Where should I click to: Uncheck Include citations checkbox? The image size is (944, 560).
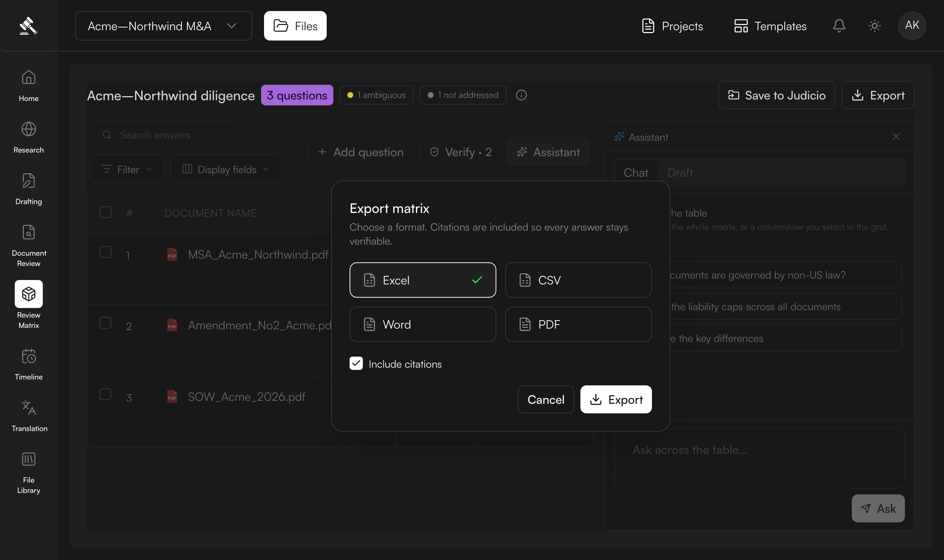click(x=356, y=363)
